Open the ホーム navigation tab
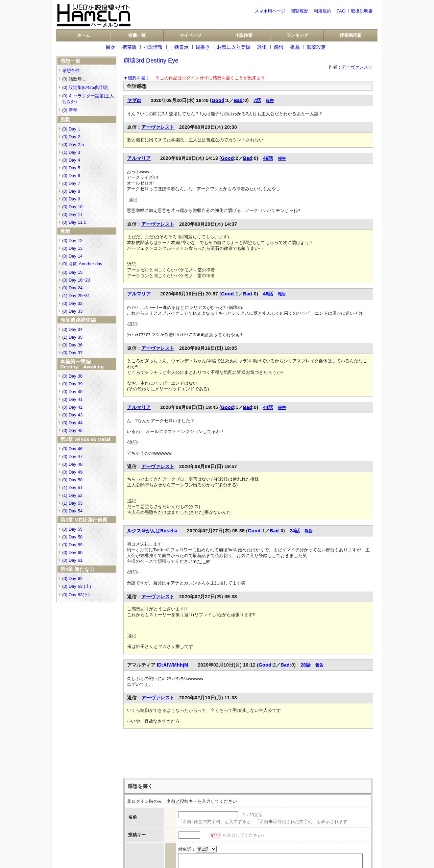Image resolution: width=434 pixels, height=868 pixels. coord(83,35)
